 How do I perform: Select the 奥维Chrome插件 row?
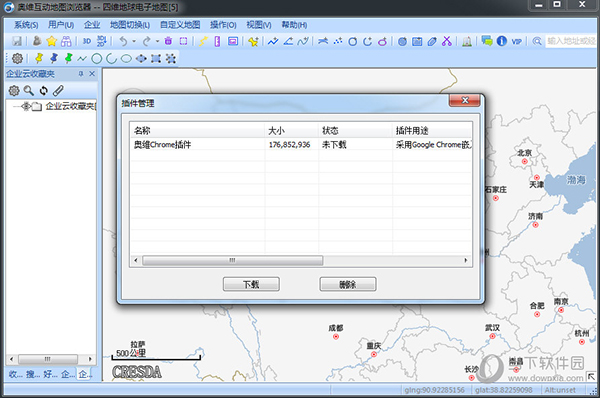click(301, 144)
